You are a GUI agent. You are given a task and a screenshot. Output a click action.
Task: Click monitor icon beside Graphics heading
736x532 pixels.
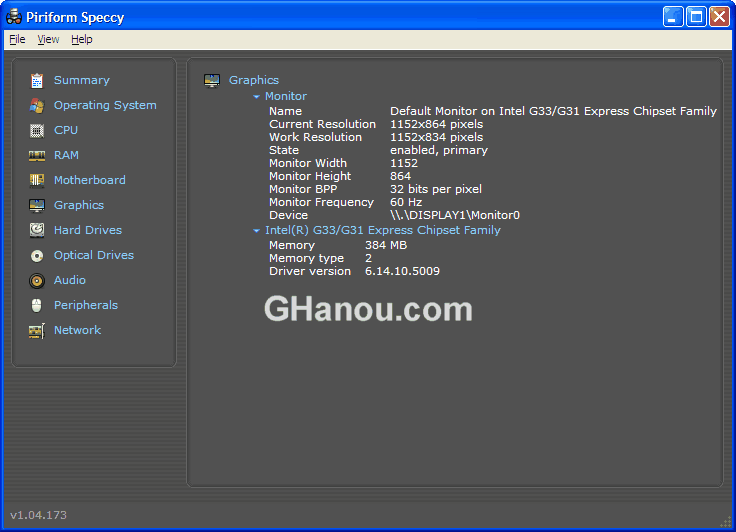click(x=212, y=81)
